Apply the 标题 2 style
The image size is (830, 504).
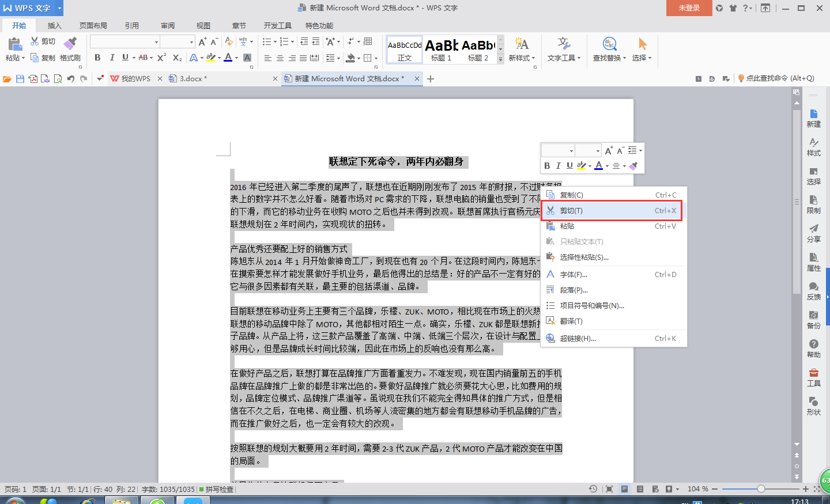pos(478,50)
